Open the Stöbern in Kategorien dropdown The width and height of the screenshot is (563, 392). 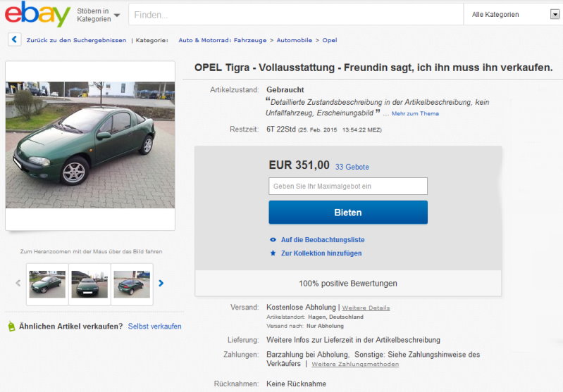[x=99, y=15]
